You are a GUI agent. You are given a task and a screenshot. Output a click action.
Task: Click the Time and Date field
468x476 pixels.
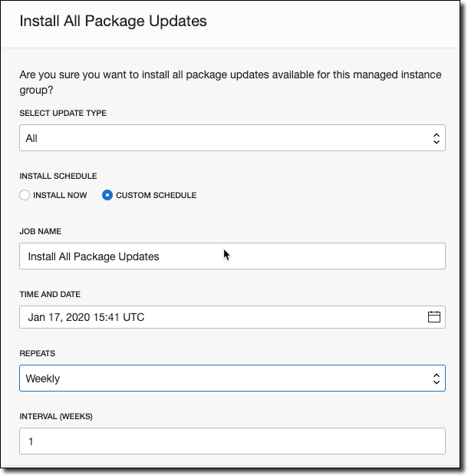215,317
